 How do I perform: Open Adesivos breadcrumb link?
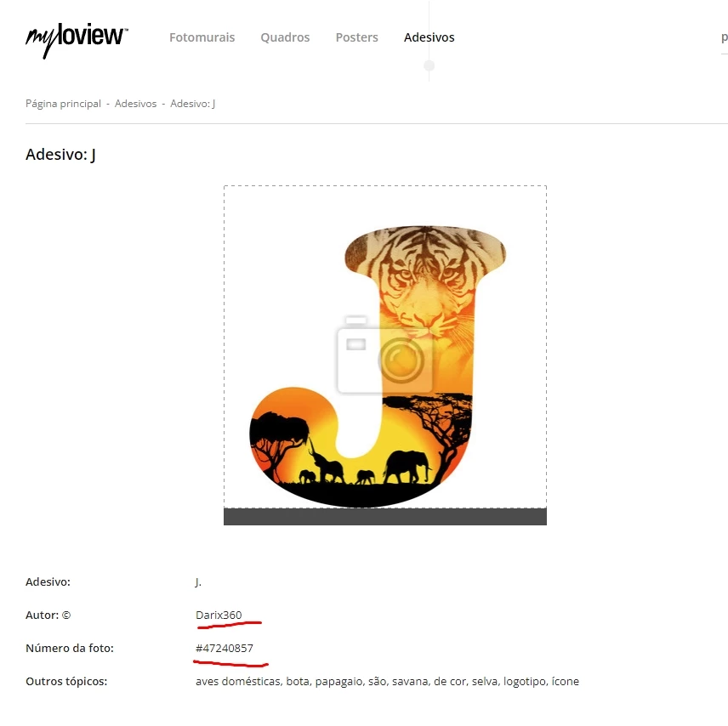click(135, 104)
